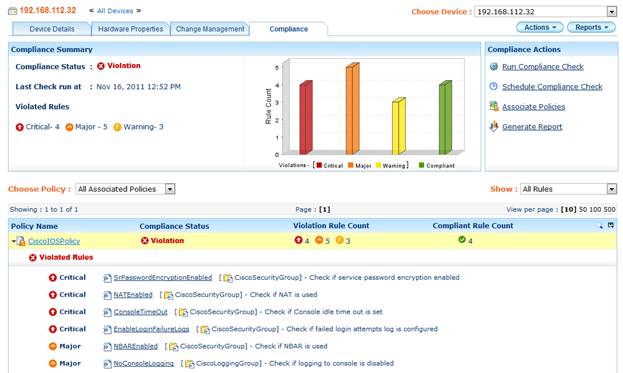The height and width of the screenshot is (373, 623).
Task: Click the warning count icon in Violation Rule Count
Action: coord(340,240)
